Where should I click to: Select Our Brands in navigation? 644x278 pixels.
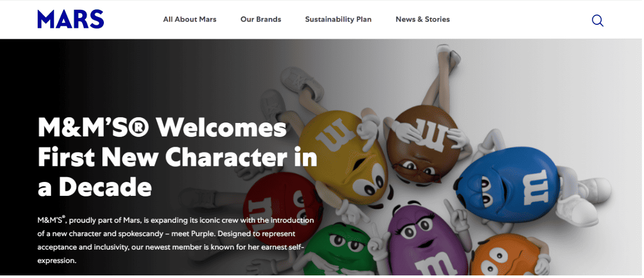click(x=260, y=20)
